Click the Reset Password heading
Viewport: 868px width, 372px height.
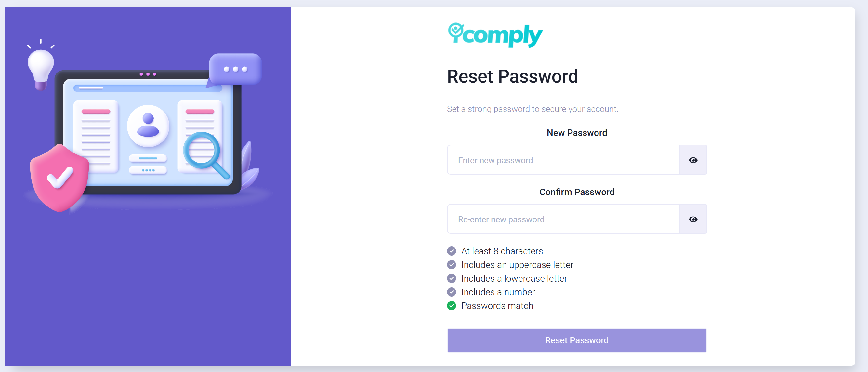[x=512, y=76]
